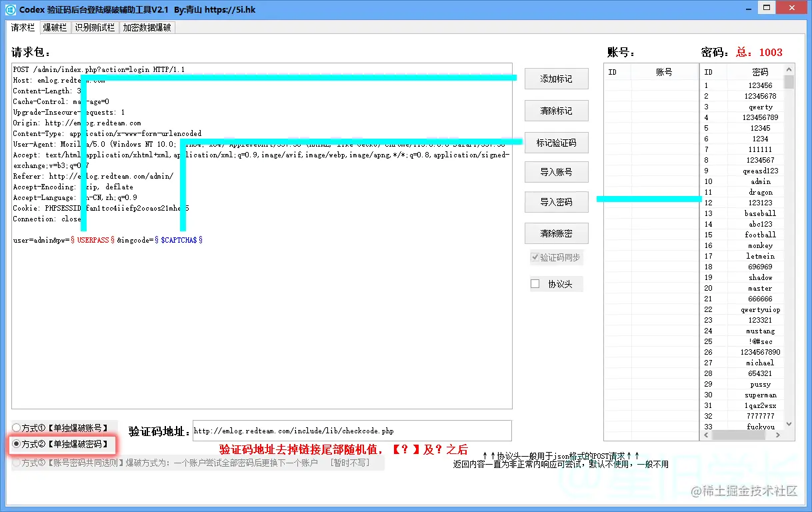Select radio 方式③【账号密码共同选则】
This screenshot has height=512, width=812.
point(16,463)
